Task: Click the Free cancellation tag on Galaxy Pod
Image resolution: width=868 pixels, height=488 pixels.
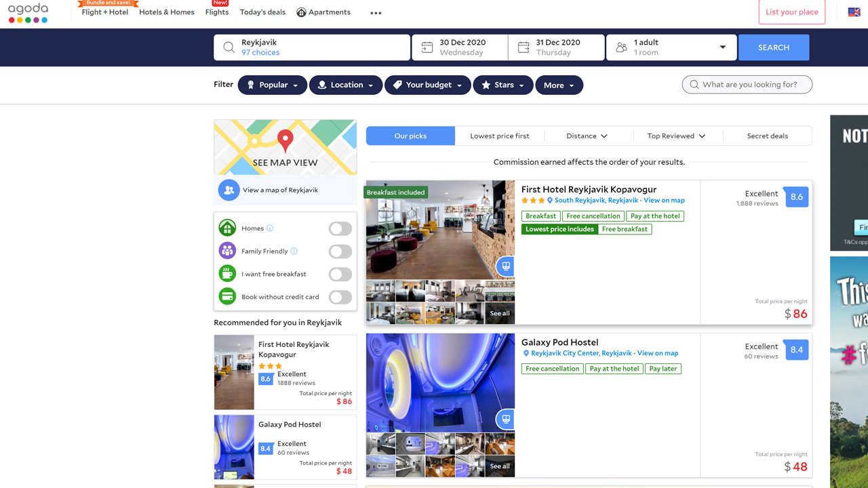Action: point(552,369)
